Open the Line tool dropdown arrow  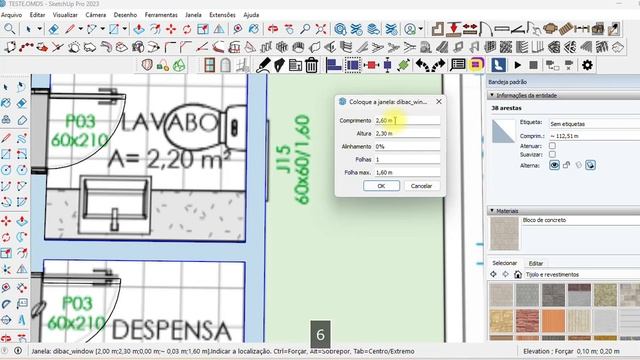(x=81, y=29)
